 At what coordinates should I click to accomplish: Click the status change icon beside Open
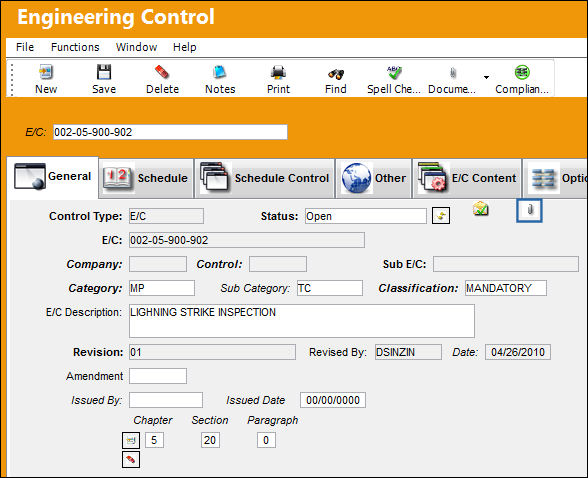coord(441,216)
